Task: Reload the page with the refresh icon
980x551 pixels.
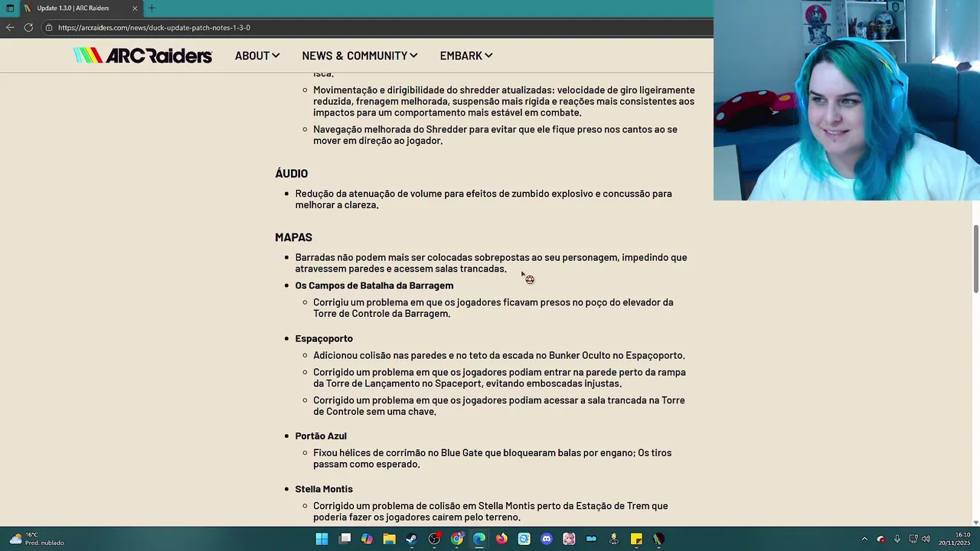Action: [28, 28]
